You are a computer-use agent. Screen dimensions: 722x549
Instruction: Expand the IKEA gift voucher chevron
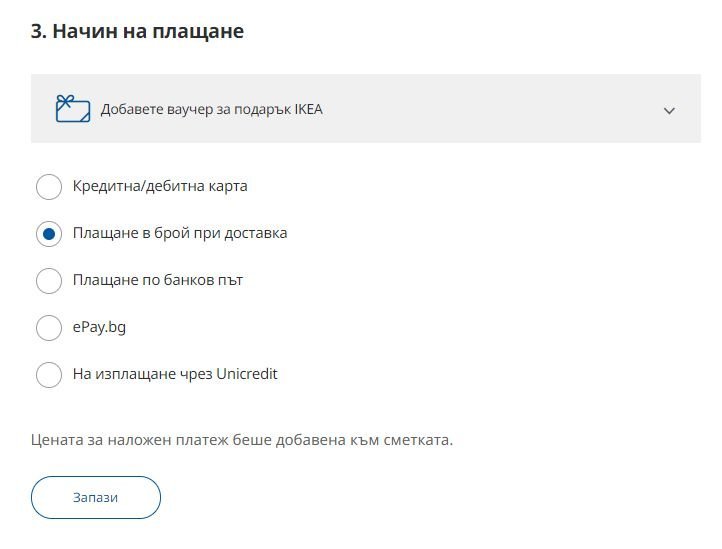669,110
